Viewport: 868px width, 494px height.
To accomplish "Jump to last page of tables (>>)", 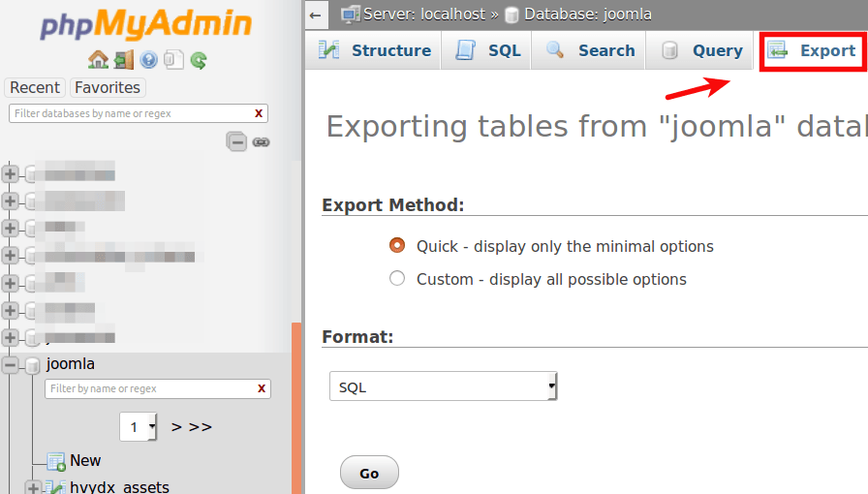I will [201, 427].
